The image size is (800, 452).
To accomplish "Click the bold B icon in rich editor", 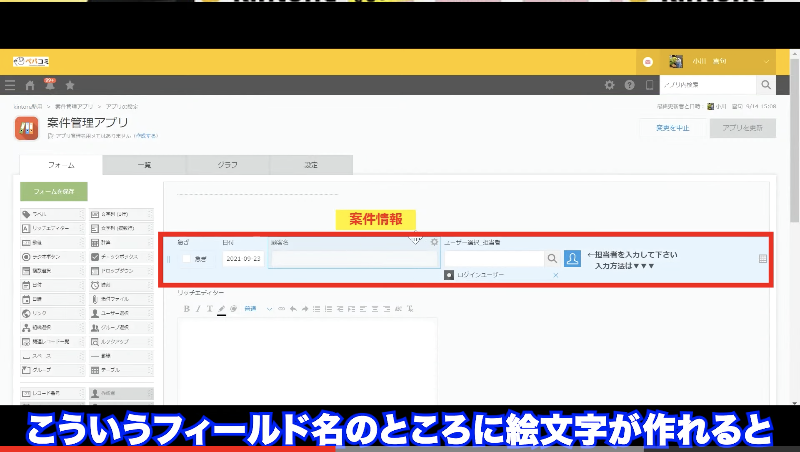I will (186, 308).
